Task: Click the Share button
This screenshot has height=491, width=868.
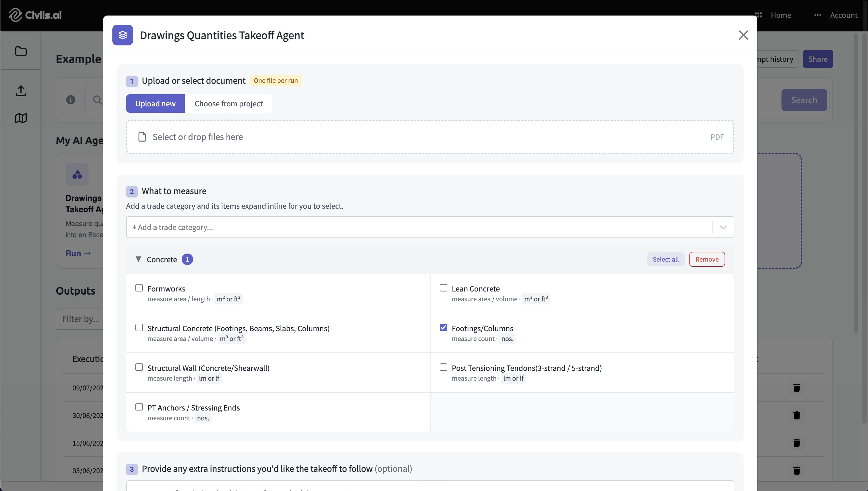Action: [817, 59]
